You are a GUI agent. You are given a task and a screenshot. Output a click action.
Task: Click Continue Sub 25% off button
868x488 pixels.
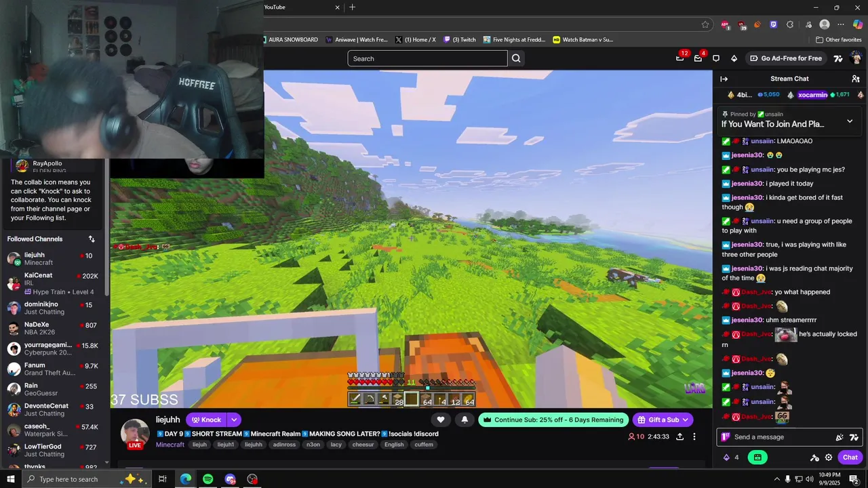552,420
